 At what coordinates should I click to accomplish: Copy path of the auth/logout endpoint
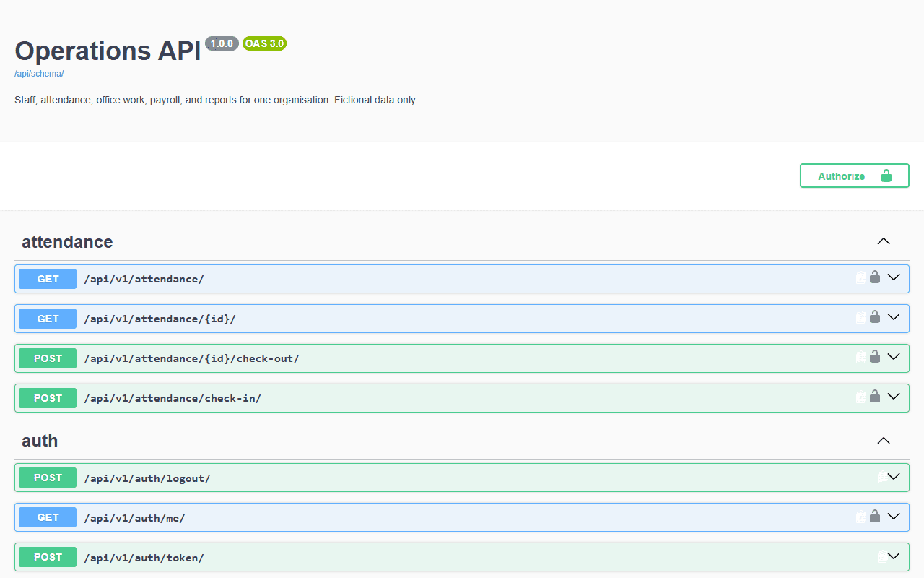(882, 477)
